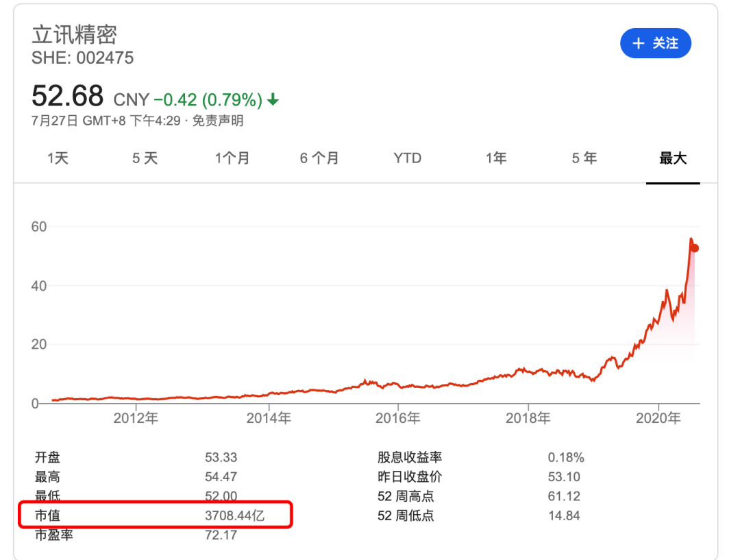Click the 市值 row label

click(x=48, y=515)
